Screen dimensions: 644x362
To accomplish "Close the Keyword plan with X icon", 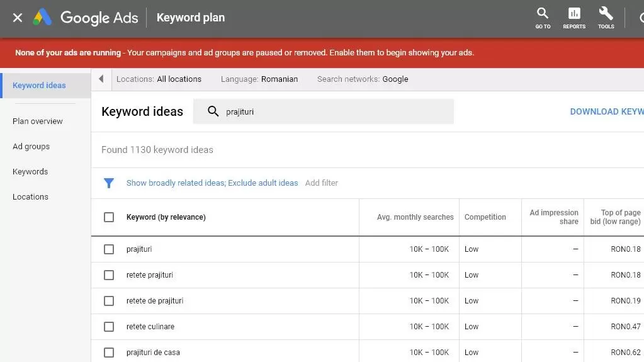I will point(18,18).
